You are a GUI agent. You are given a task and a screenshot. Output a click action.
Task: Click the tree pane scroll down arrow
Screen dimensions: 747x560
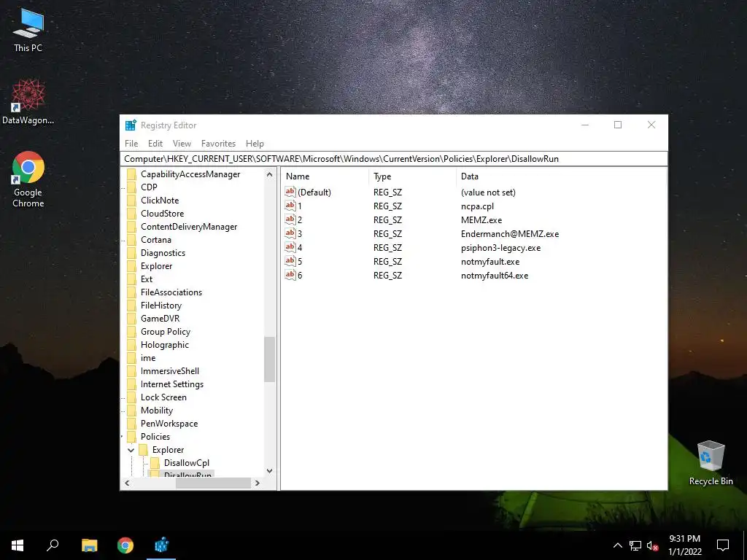pos(270,471)
